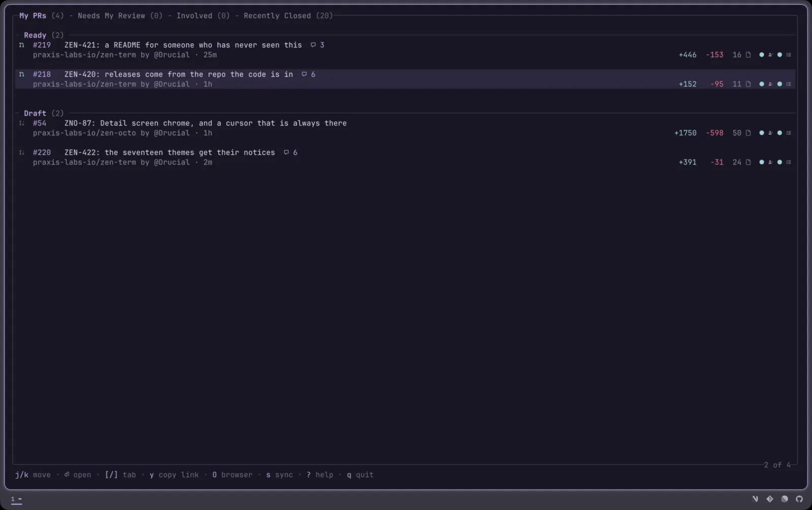Click the comment bubble icon on ZEN-420

(304, 75)
